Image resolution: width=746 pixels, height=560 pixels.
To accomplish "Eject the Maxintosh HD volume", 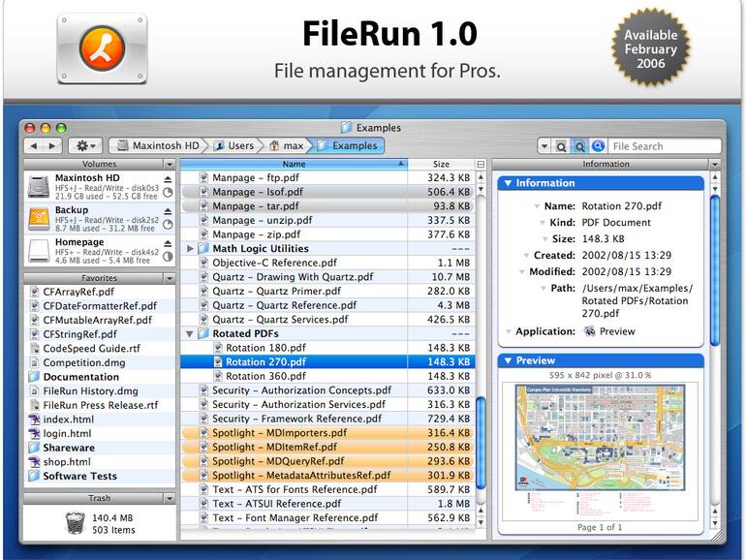I will coord(168,179).
